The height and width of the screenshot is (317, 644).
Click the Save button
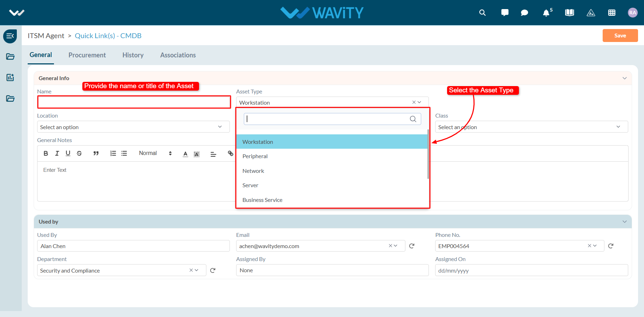620,35
